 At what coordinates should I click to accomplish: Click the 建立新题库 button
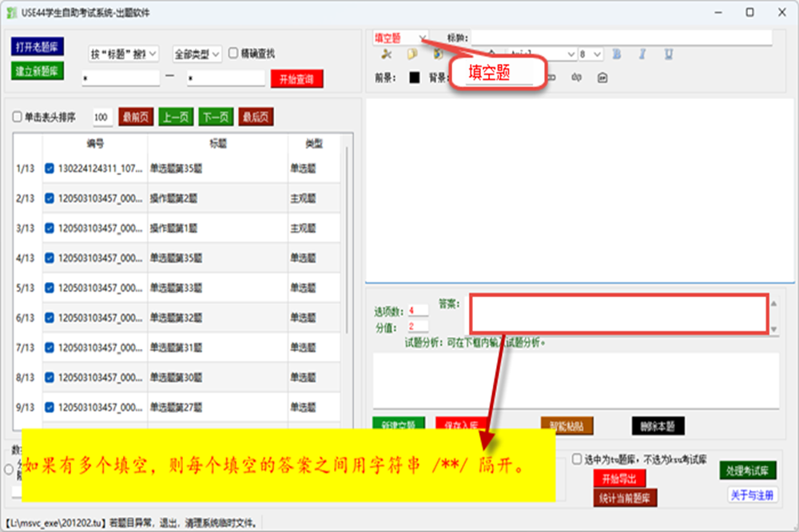(x=38, y=71)
